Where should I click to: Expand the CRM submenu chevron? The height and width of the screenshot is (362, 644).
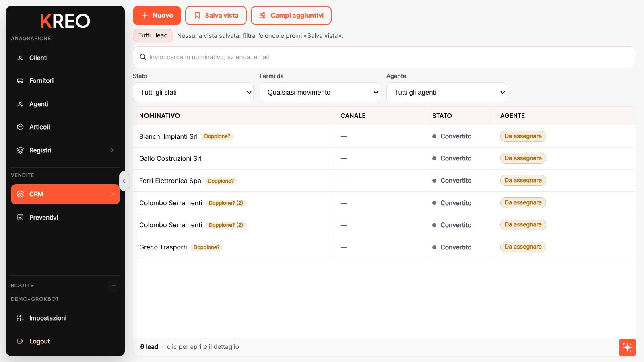[x=112, y=194]
